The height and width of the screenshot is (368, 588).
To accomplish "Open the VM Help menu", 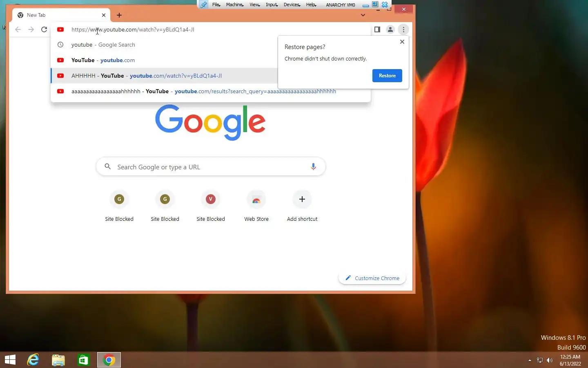I will tap(311, 4).
